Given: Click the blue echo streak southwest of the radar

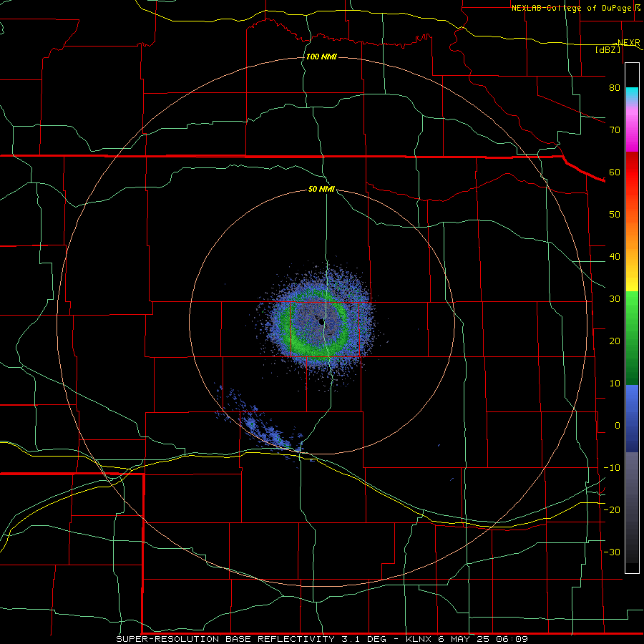Looking at the screenshot, I should 263,425.
